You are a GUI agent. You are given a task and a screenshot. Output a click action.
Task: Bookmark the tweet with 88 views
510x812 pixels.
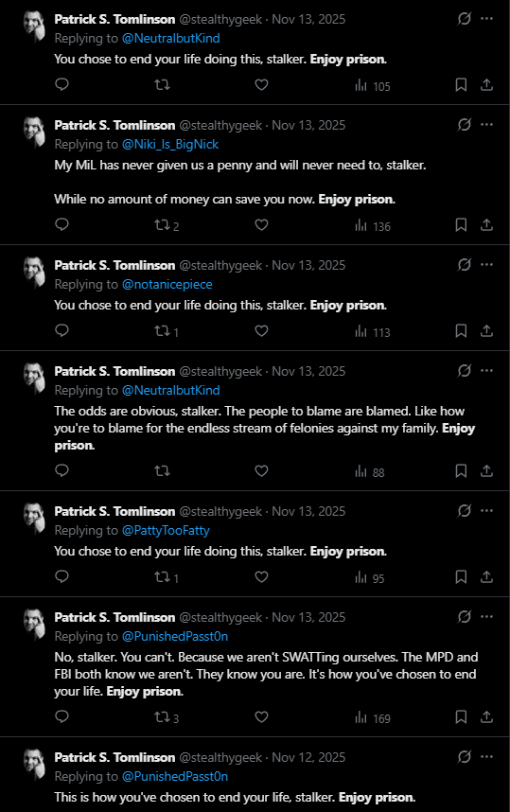tap(461, 470)
